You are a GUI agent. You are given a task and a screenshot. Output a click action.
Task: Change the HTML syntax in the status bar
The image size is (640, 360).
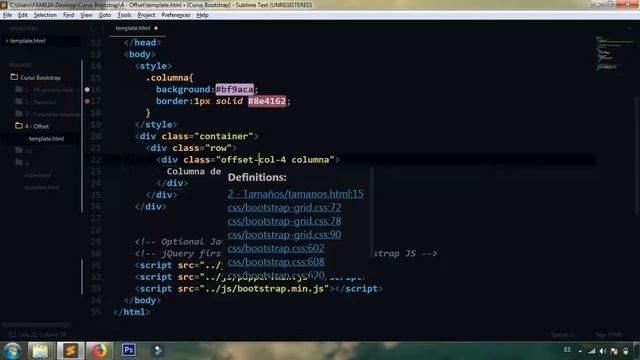(x=609, y=335)
